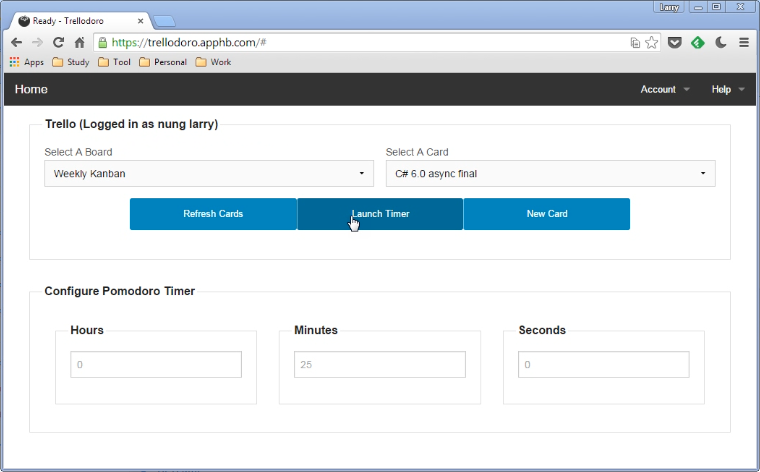Screen dimensions: 760x472
Task: Click the Launch Timer button
Action: [380, 214]
